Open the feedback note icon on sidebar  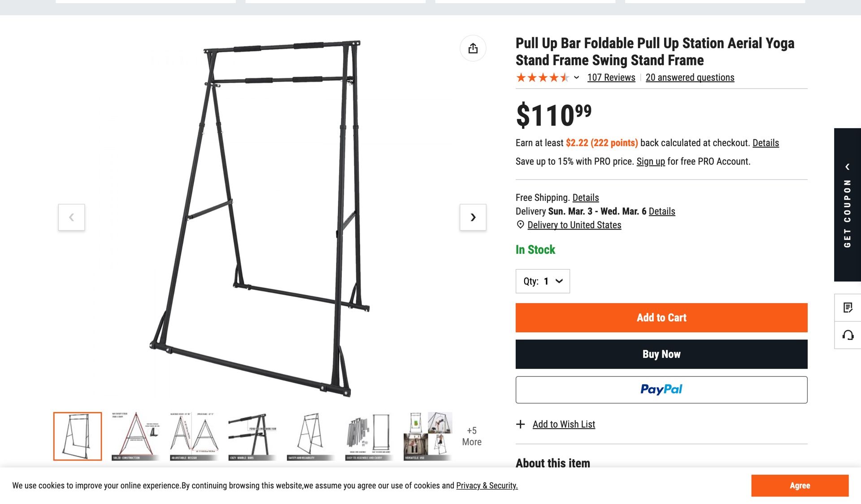[x=848, y=308]
